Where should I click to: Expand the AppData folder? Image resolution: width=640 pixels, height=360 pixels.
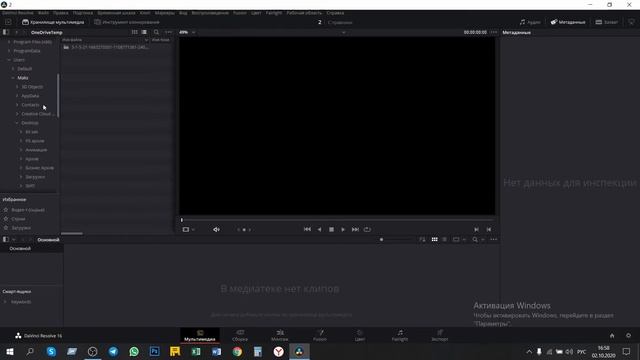click(x=17, y=96)
